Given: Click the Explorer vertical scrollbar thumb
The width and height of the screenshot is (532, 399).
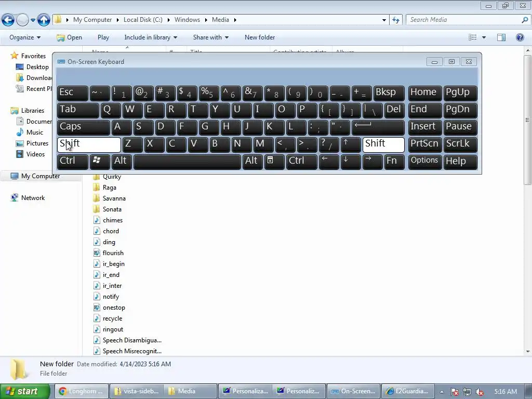Looking at the screenshot, I should 527,119.
